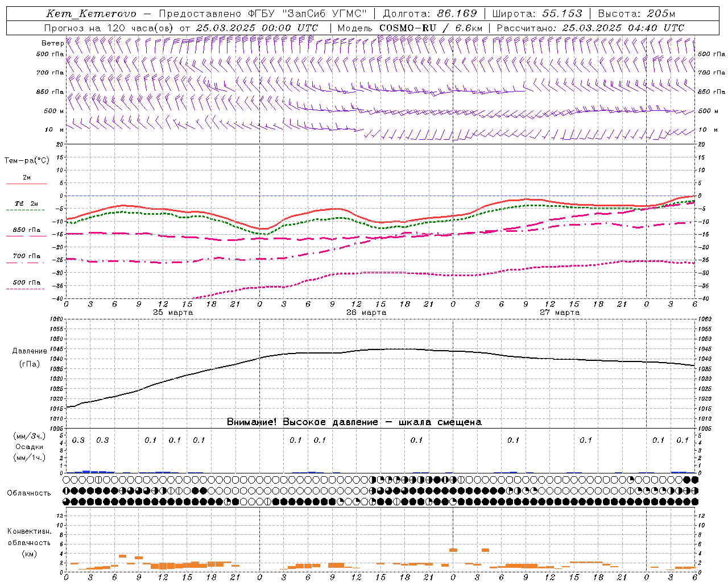Click the "20" value on right temperature axis
The height and width of the screenshot is (582, 728).
701,144
